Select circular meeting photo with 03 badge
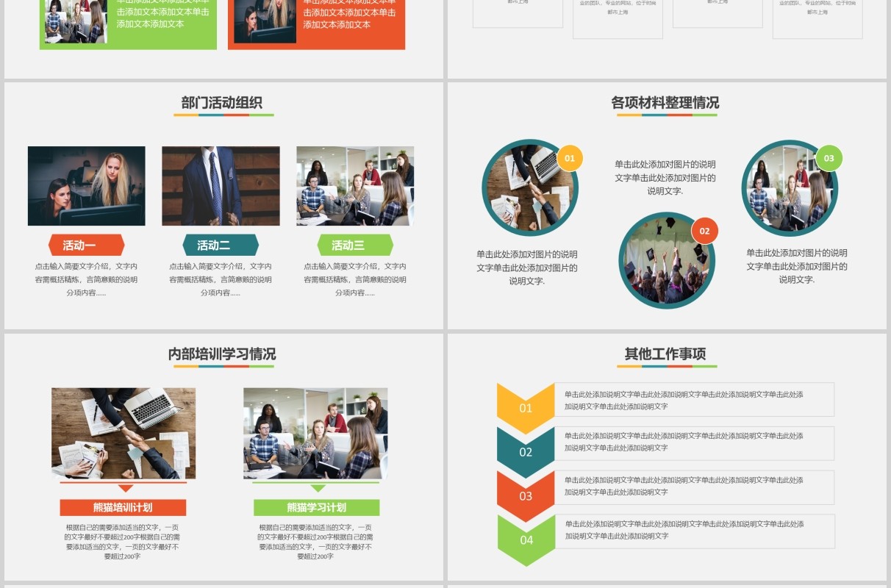Screen dimensions: 891x588 click(x=790, y=187)
